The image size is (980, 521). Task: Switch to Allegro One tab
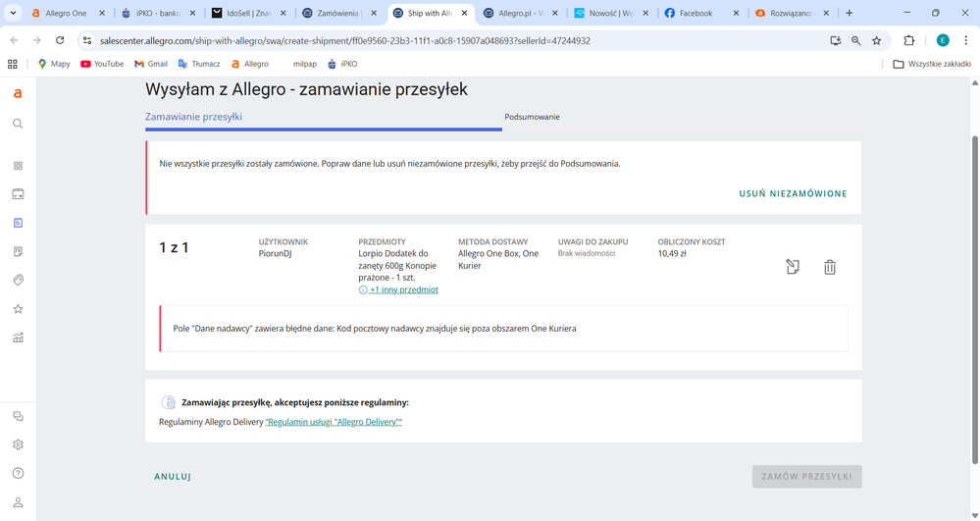tap(68, 13)
